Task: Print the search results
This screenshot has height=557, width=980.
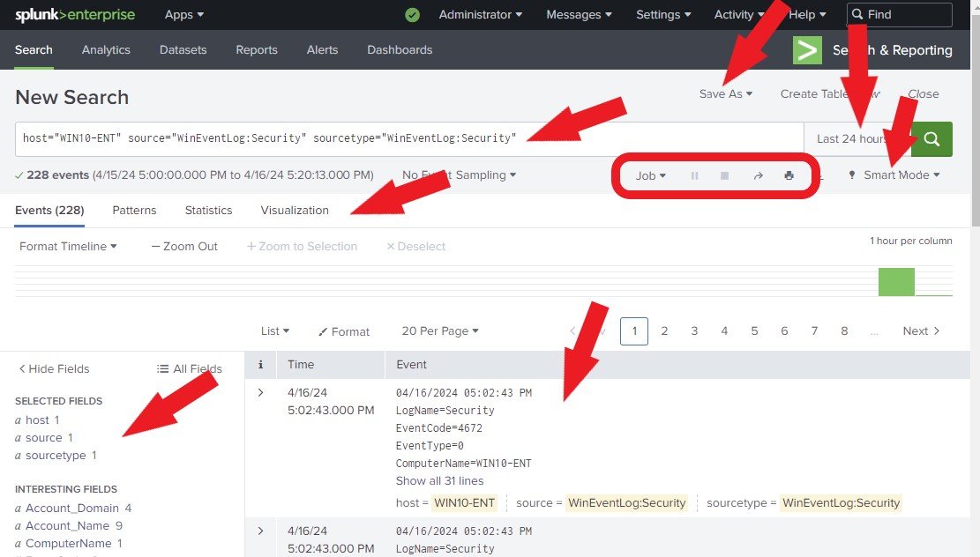Action: (789, 175)
